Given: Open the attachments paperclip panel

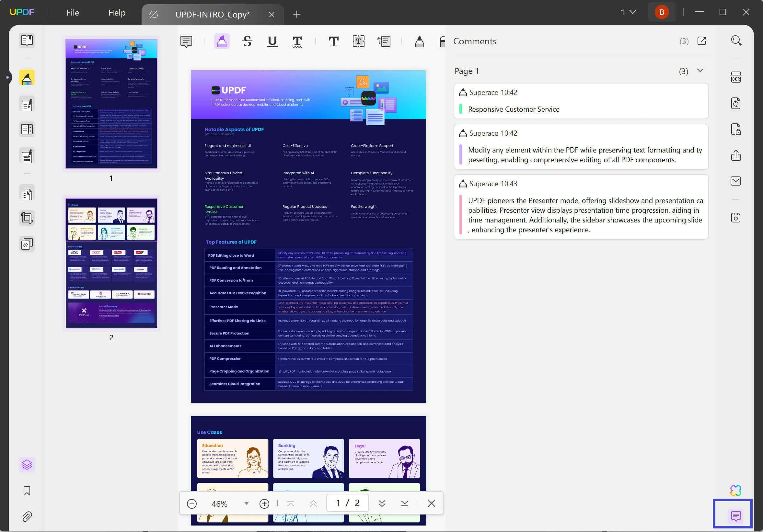Looking at the screenshot, I should click(x=27, y=516).
